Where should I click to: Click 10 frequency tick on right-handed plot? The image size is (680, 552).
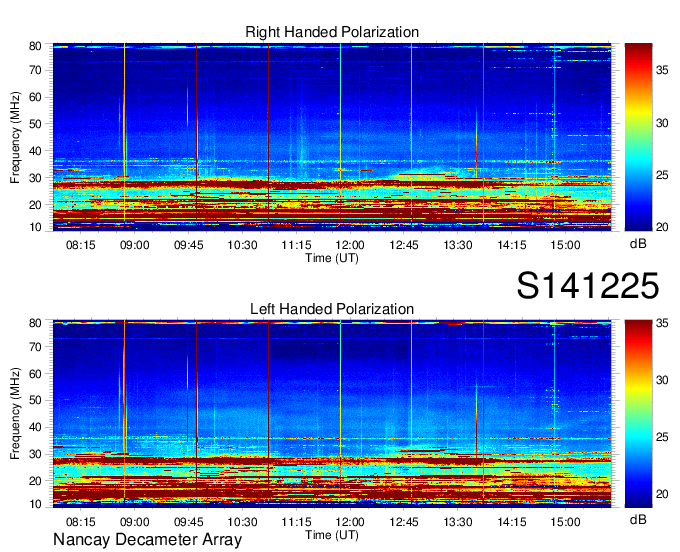35,227
